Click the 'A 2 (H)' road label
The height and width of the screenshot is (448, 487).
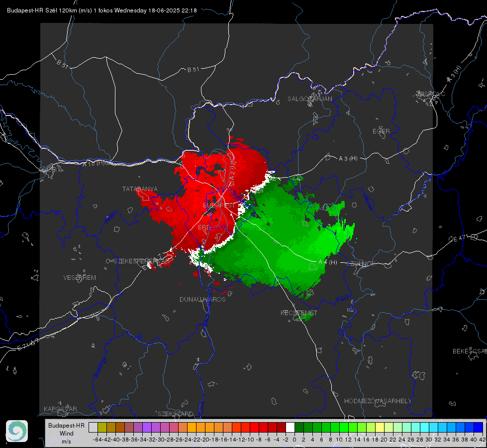tap(232, 171)
